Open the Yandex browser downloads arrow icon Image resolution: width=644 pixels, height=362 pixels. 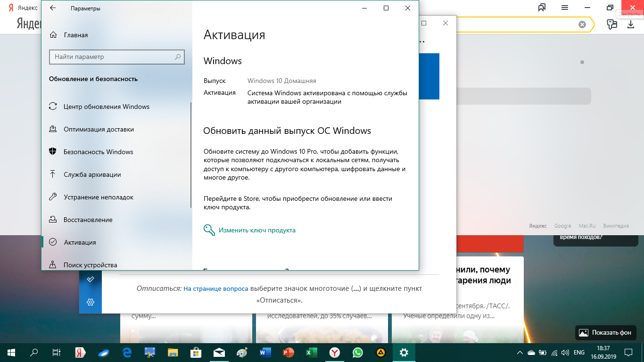[631, 25]
